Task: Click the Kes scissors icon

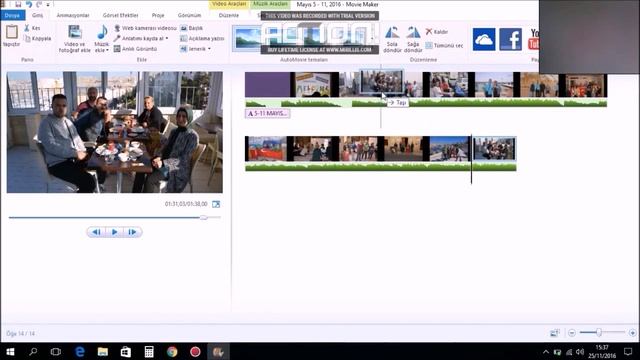Action: [x=27, y=28]
